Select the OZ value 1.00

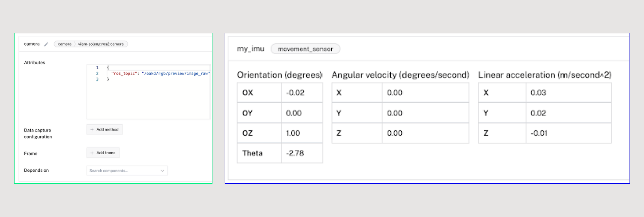point(302,133)
